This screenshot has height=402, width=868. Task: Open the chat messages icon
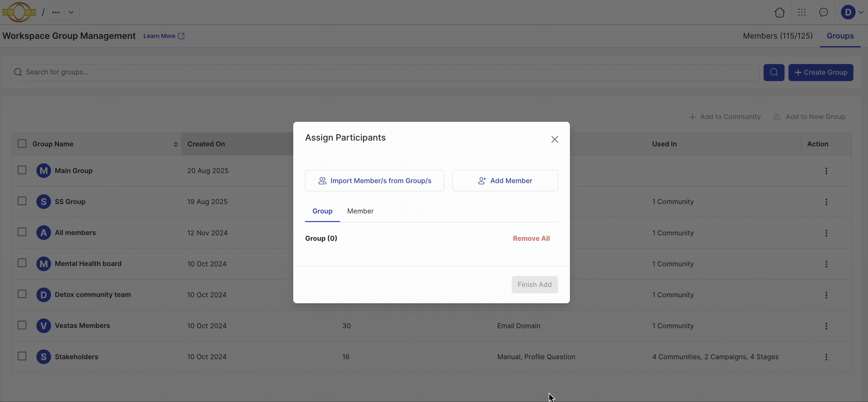[823, 12]
